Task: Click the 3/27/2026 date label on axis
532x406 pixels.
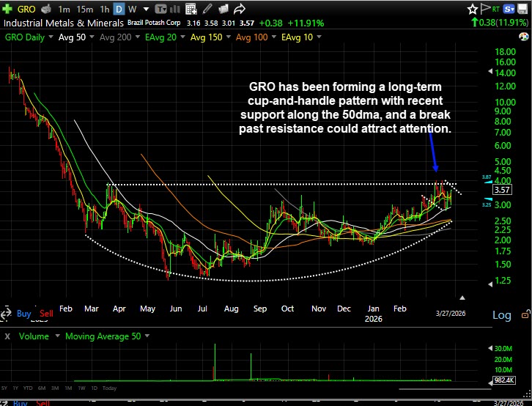Action: tap(451, 314)
